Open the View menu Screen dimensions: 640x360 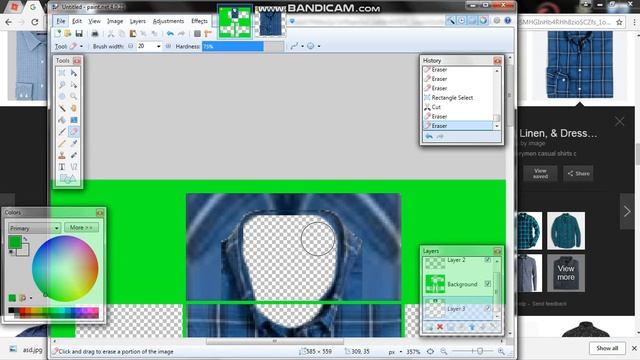pyautogui.click(x=94, y=21)
